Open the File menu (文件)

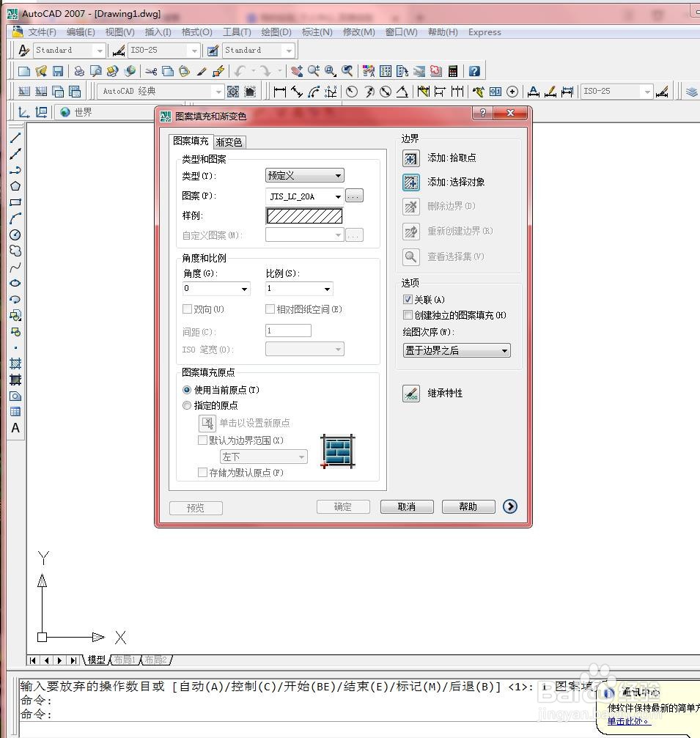tap(42, 32)
